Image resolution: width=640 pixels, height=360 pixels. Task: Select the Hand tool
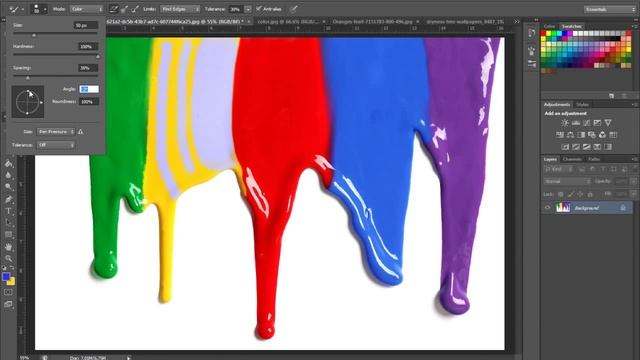(9, 247)
